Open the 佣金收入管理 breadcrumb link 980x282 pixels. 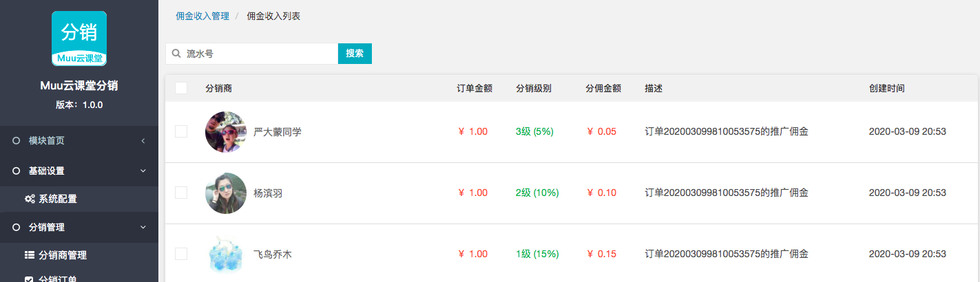pyautogui.click(x=202, y=16)
